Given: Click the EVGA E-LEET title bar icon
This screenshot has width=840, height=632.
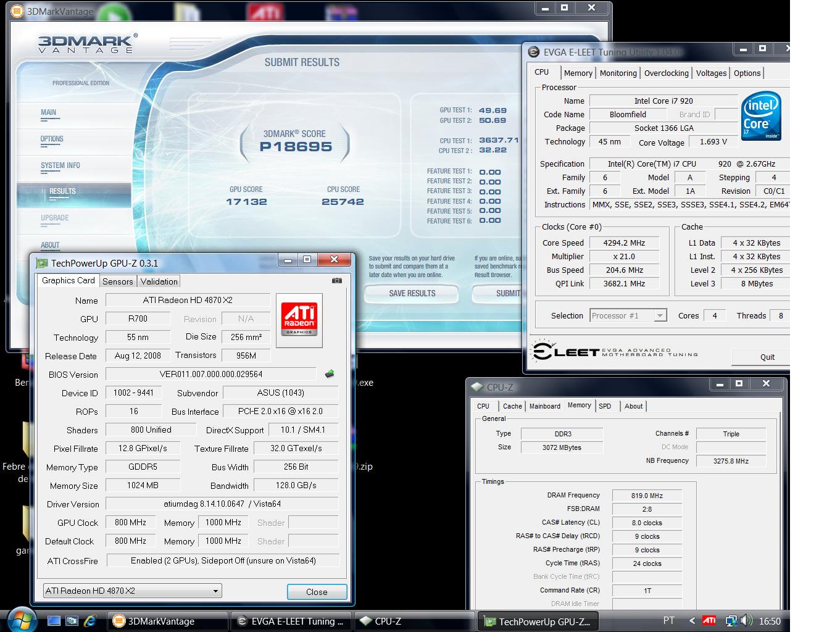Looking at the screenshot, I should 534,52.
